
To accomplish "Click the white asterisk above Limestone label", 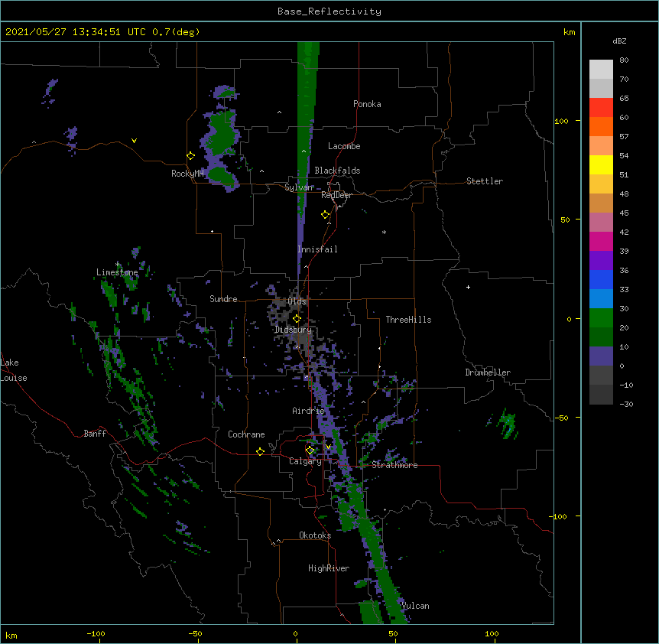I will (117, 265).
